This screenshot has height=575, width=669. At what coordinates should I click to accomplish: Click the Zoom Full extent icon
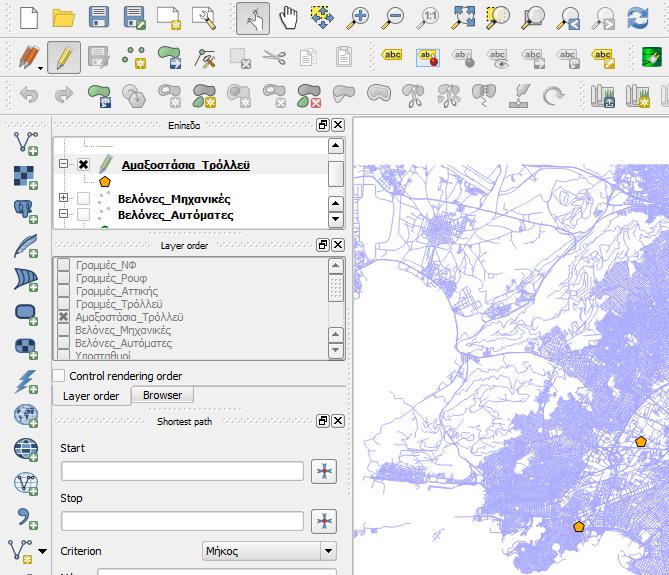(462, 18)
